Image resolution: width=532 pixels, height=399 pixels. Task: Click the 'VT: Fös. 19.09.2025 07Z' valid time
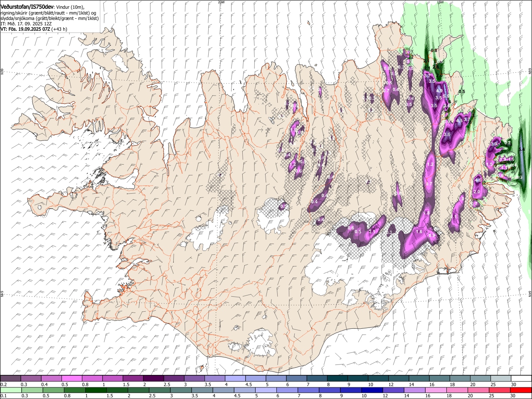coord(25,29)
